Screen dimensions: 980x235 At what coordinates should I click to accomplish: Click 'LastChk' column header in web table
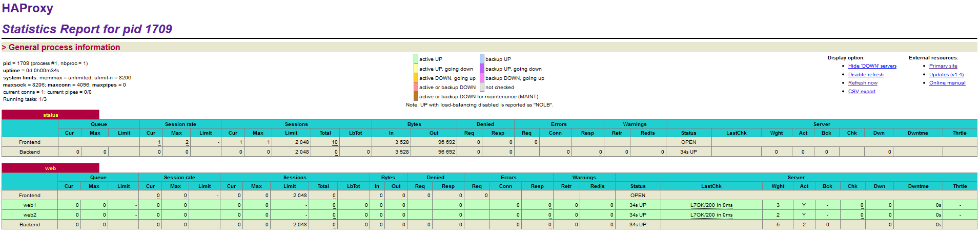coord(711,186)
